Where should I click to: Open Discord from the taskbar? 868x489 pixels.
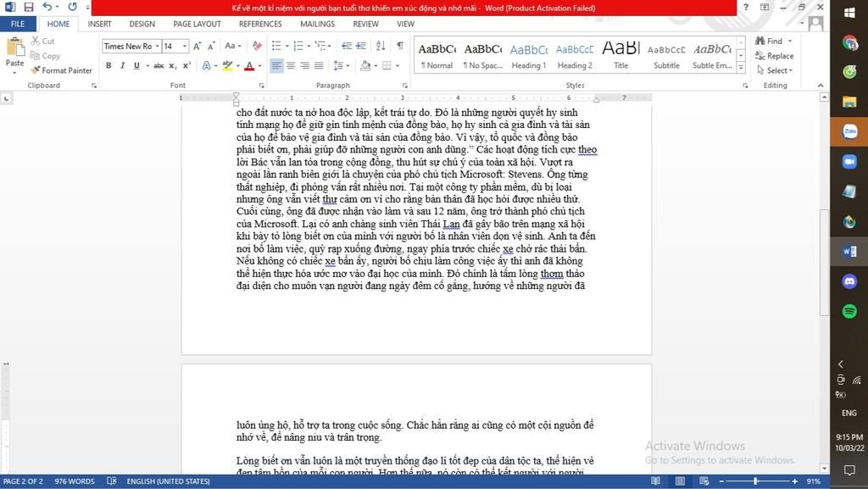(x=849, y=281)
